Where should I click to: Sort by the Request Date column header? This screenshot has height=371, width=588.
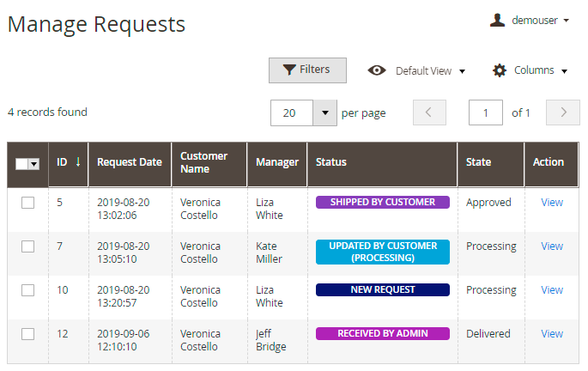129,162
